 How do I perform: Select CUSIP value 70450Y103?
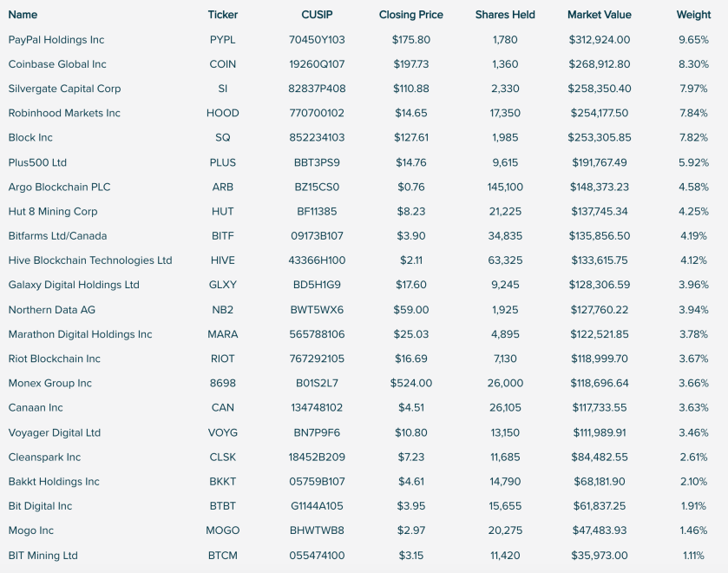click(317, 40)
